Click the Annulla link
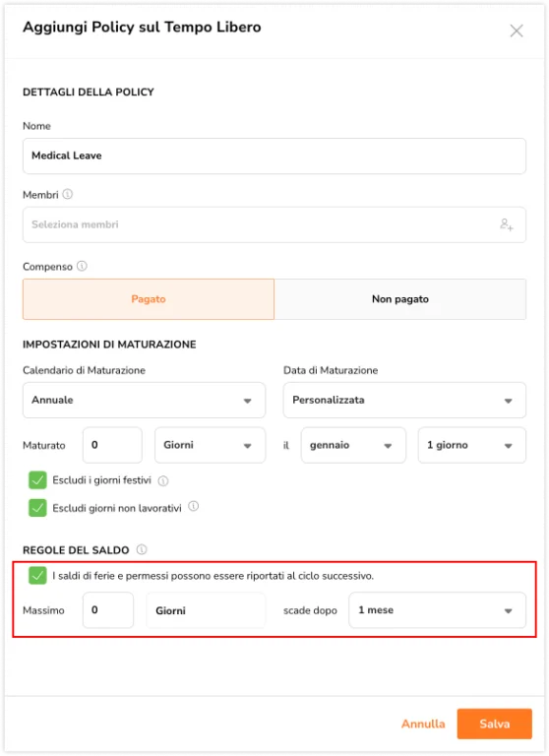549x756 pixels. (423, 724)
